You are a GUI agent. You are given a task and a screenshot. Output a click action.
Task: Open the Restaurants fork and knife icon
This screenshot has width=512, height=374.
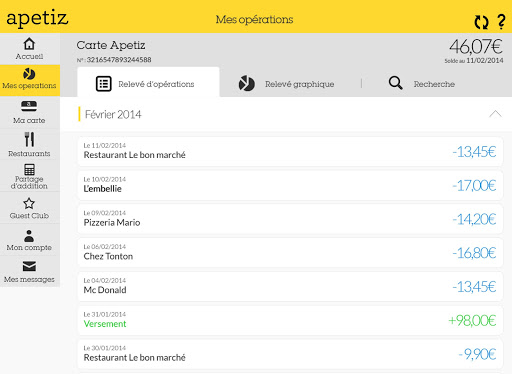tap(29, 139)
